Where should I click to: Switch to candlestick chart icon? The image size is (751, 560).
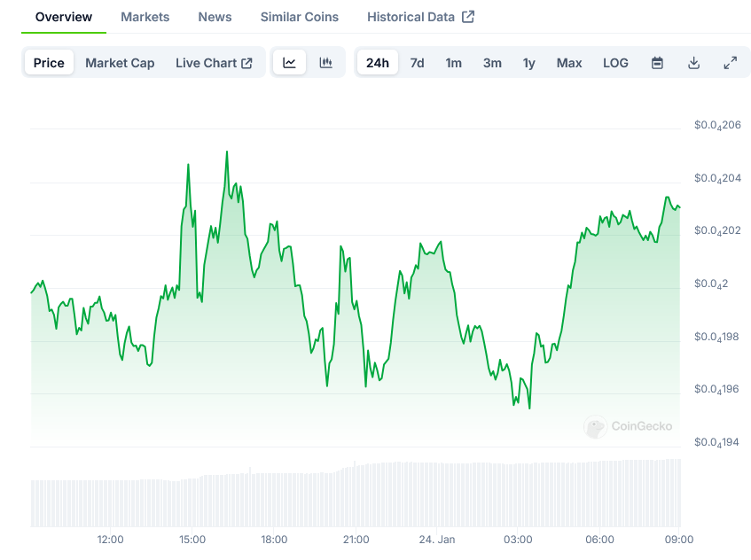325,63
